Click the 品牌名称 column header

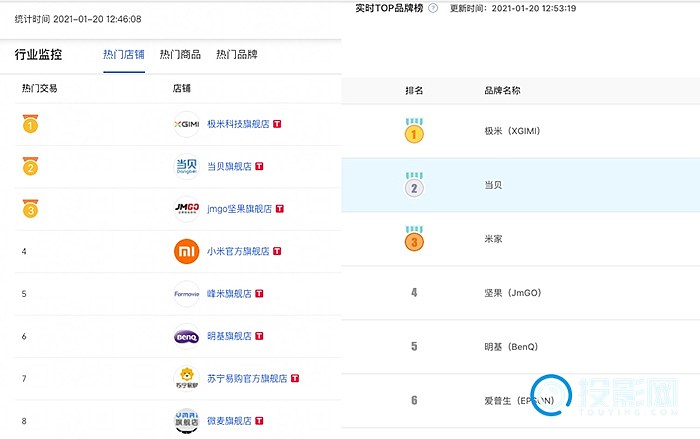pyautogui.click(x=502, y=90)
